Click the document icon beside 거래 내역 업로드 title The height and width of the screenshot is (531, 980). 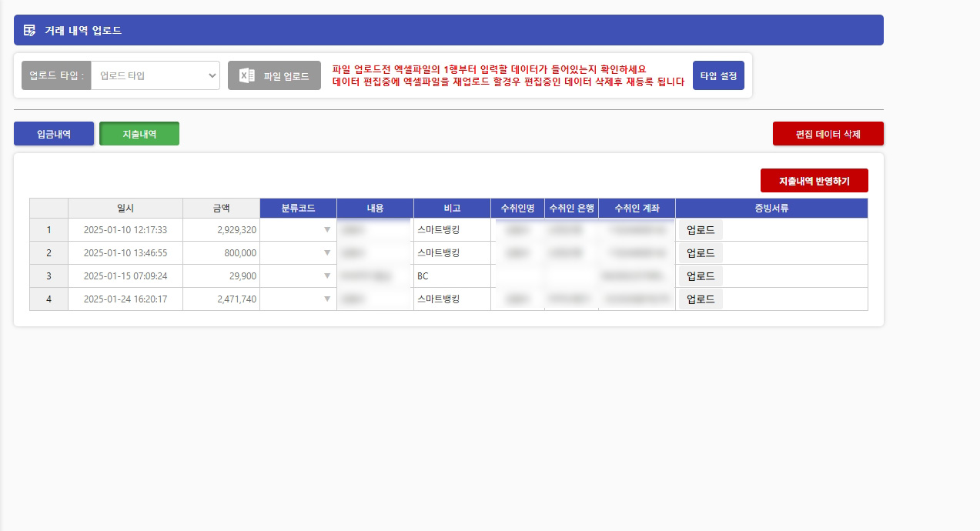click(x=29, y=29)
